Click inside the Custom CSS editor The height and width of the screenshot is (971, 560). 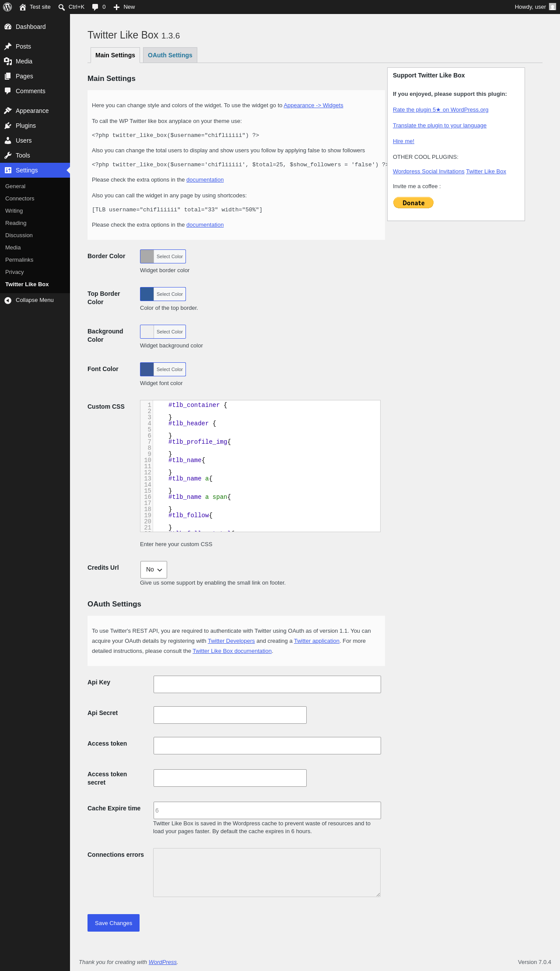[x=260, y=466]
